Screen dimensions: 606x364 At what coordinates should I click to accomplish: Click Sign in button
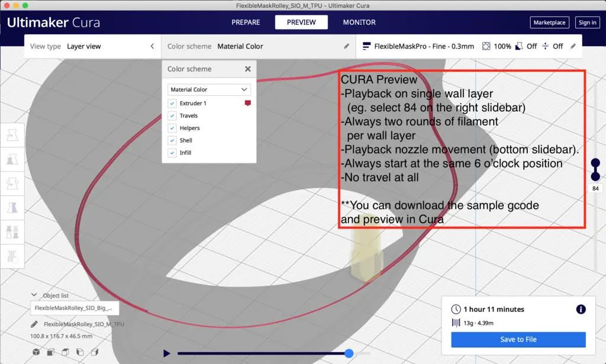point(587,22)
